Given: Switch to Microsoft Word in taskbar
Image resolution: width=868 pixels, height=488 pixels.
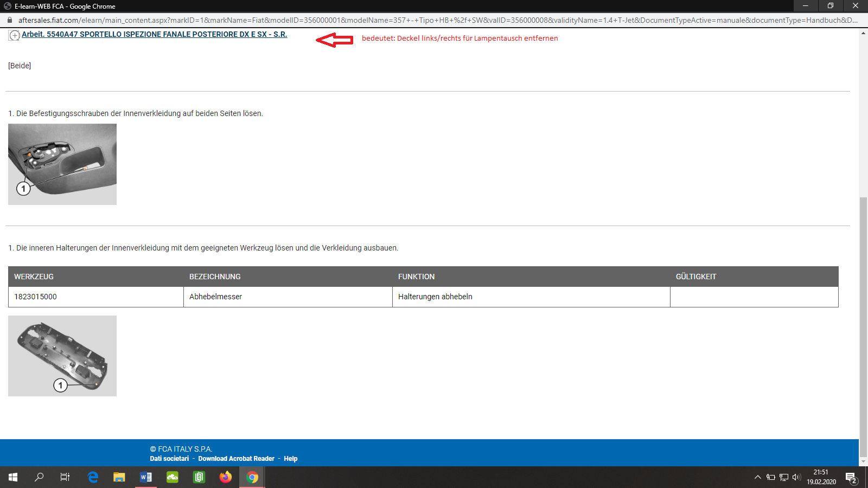Looking at the screenshot, I should [146, 477].
